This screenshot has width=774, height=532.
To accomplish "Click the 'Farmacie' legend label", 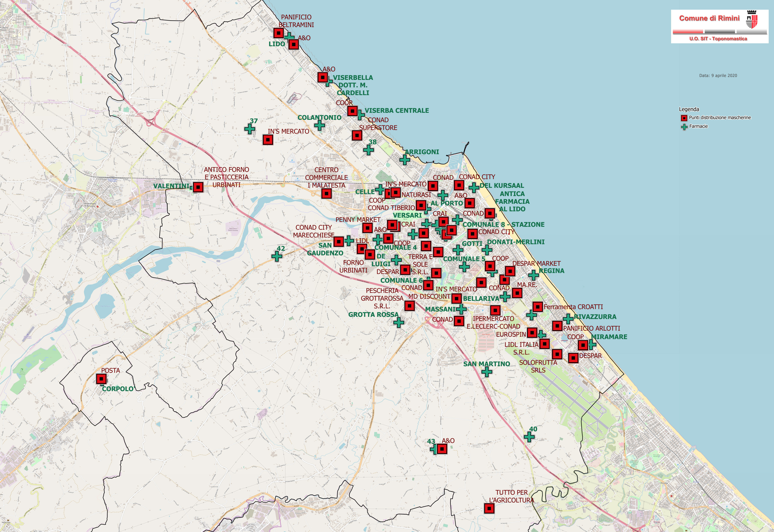I will (x=698, y=126).
